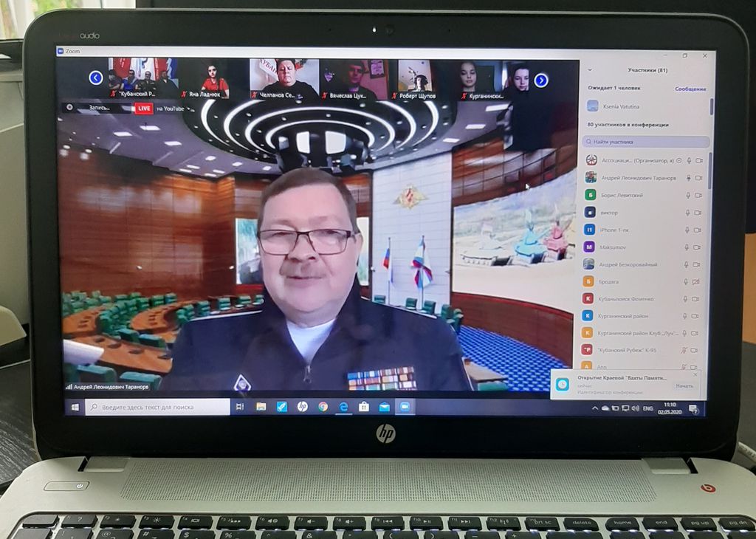Open Microsoft Edge from the taskbar
This screenshot has width=756, height=539.
(x=343, y=407)
